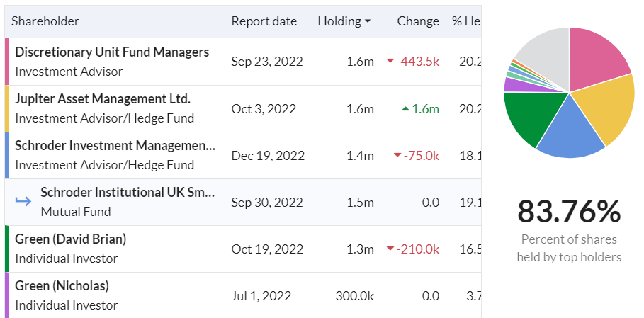The width and height of the screenshot is (644, 318).
Task: Click red down triangle for -443.5k change
Action: [390, 62]
